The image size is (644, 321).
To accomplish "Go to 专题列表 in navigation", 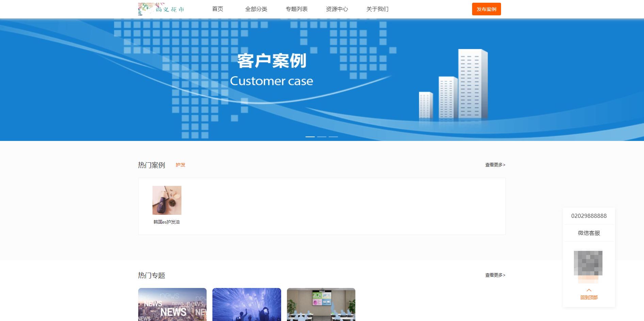I will click(296, 9).
